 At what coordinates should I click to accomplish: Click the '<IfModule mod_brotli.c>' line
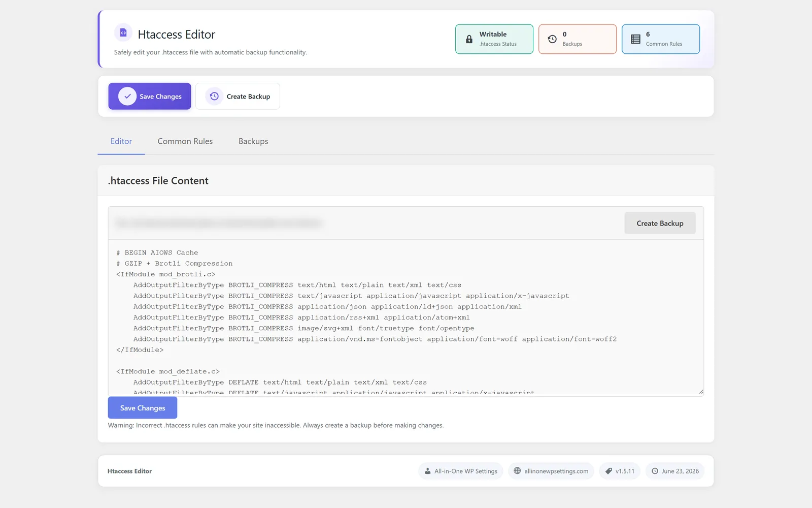point(166,274)
